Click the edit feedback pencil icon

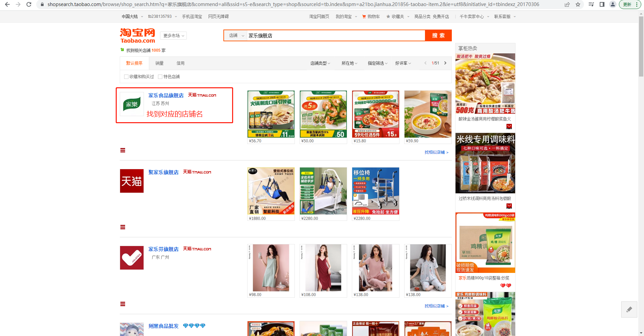click(629, 309)
